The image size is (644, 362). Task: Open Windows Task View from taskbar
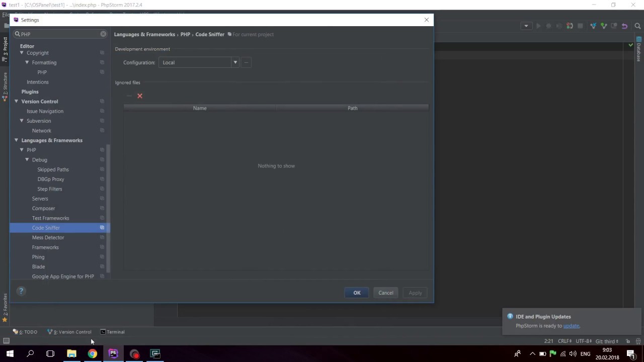(50, 354)
